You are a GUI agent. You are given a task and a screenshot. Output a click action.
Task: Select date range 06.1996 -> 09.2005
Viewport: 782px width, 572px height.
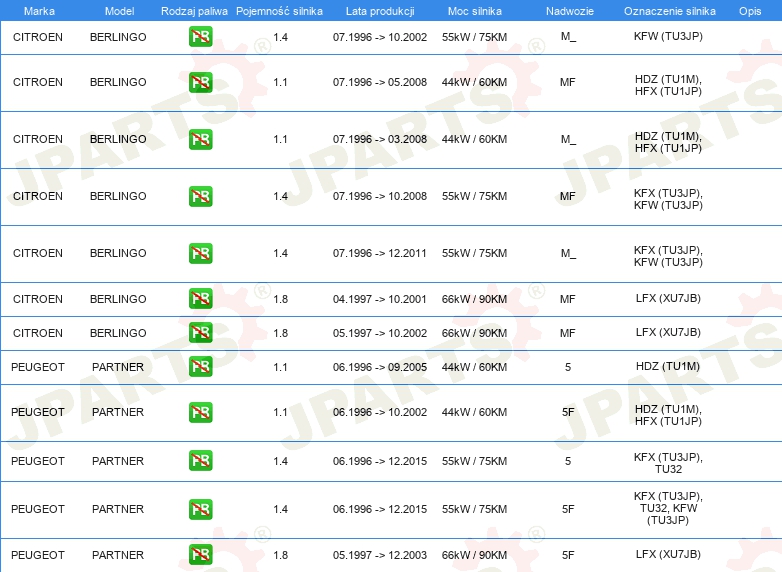pos(380,367)
